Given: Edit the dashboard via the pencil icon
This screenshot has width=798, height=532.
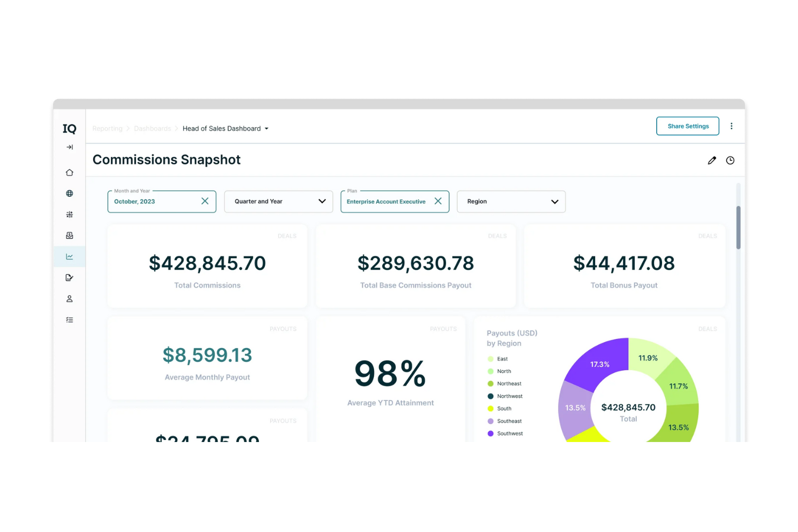Looking at the screenshot, I should point(712,160).
